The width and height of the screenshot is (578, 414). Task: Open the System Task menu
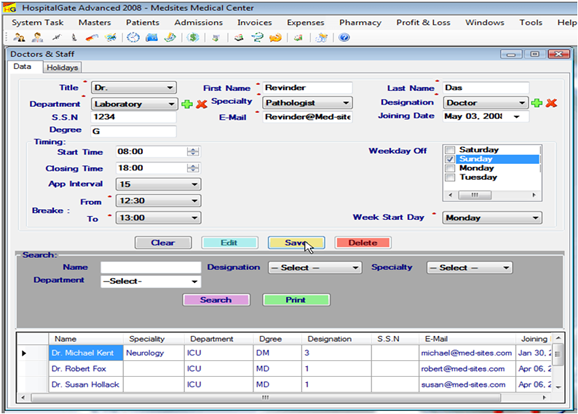pyautogui.click(x=37, y=22)
